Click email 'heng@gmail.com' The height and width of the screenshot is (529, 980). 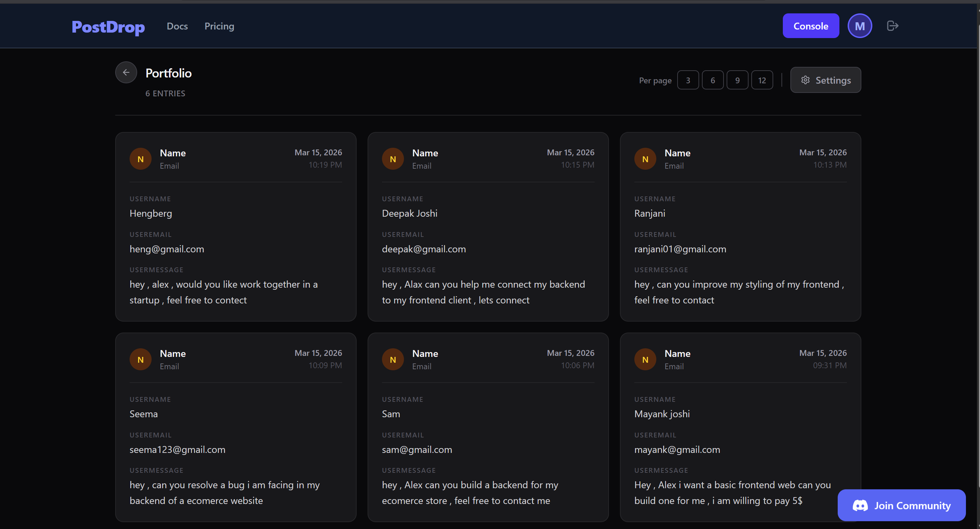(167, 249)
